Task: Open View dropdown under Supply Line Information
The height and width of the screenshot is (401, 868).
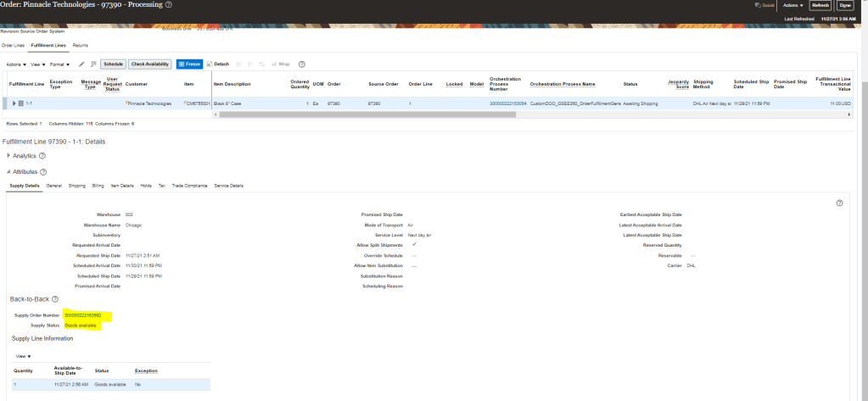Action: coord(24,356)
